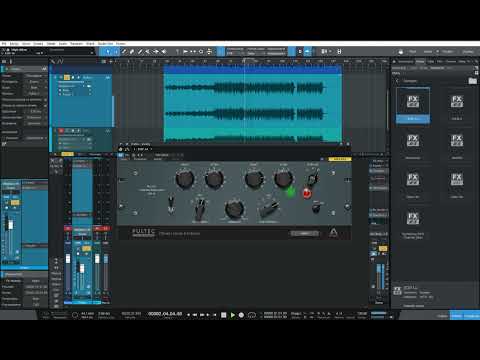Select the highlighted first FX preset thumbnail
This screenshot has width=480, height=360.
413,105
